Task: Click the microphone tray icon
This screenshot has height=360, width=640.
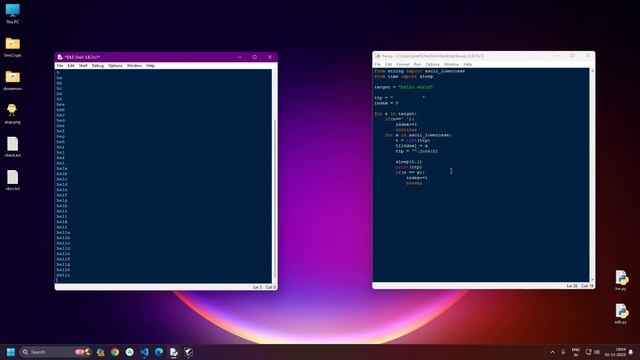Action: [x=563, y=352]
